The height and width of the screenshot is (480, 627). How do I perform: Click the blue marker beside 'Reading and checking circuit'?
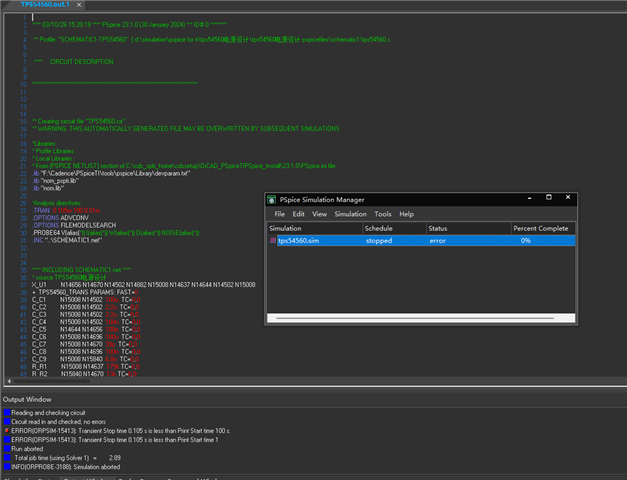click(x=7, y=412)
